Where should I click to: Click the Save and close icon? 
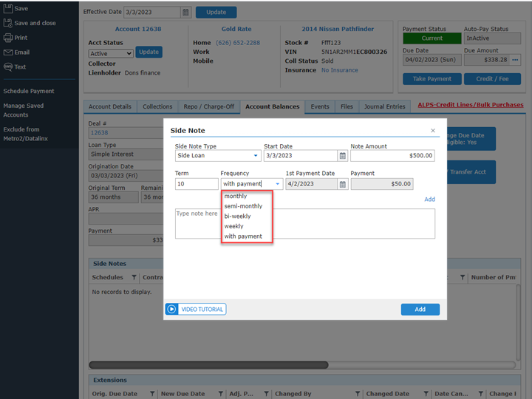[8, 23]
